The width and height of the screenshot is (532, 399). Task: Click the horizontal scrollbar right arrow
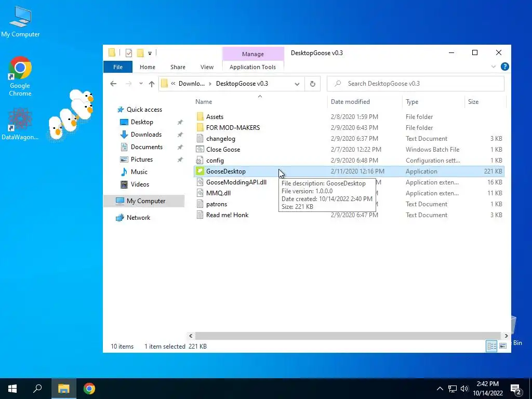(x=506, y=336)
